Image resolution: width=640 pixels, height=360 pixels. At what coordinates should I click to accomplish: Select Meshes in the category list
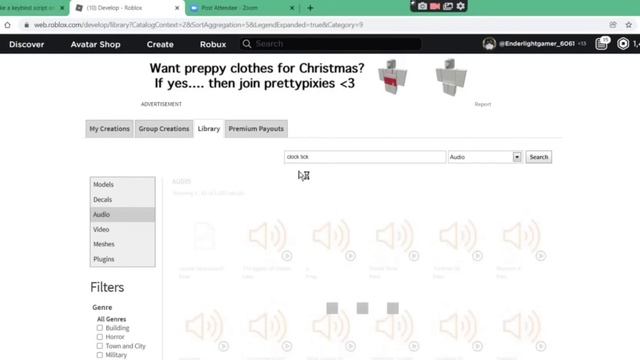click(x=122, y=244)
